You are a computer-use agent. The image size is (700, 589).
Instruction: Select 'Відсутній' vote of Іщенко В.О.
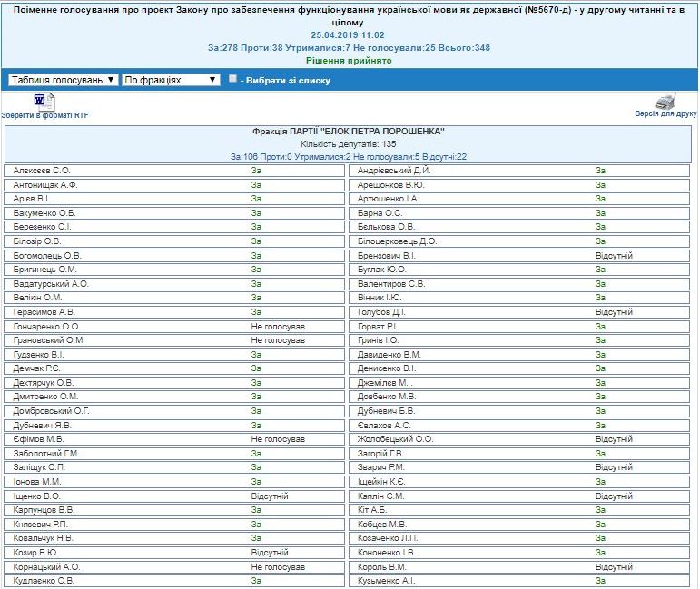(270, 496)
